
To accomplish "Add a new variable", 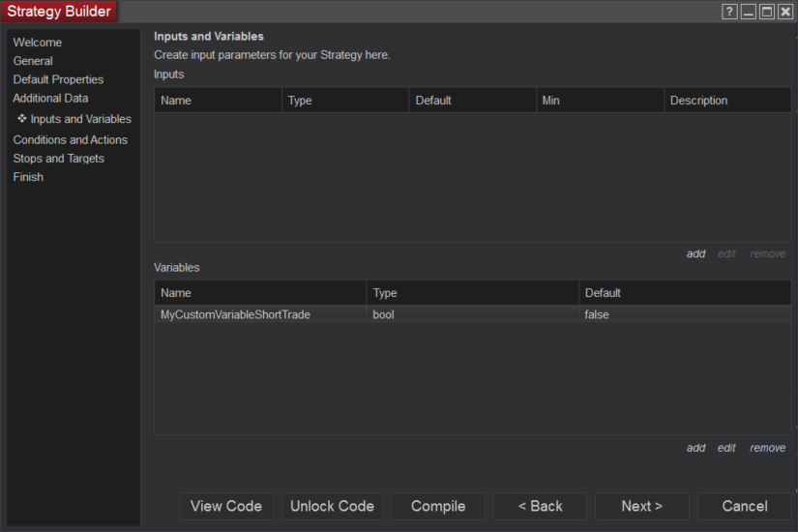I will coord(695,448).
